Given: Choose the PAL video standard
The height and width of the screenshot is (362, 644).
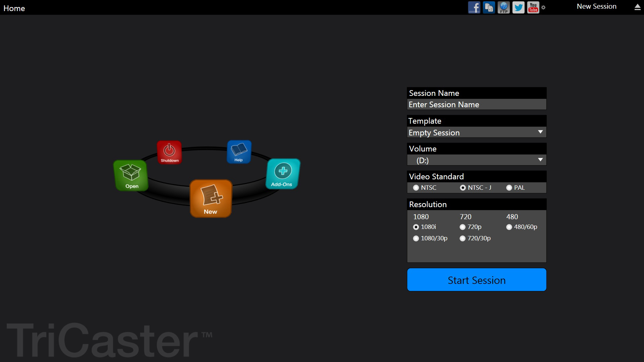Looking at the screenshot, I should point(509,188).
